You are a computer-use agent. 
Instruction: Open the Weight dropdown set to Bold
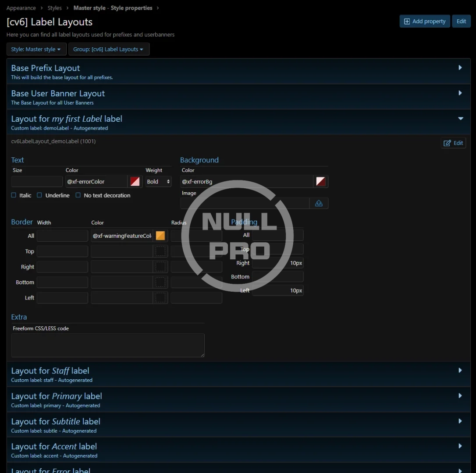[x=158, y=181]
